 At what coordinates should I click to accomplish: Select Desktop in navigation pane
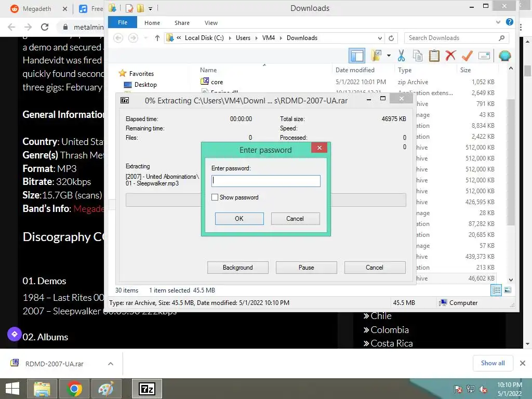[145, 85]
